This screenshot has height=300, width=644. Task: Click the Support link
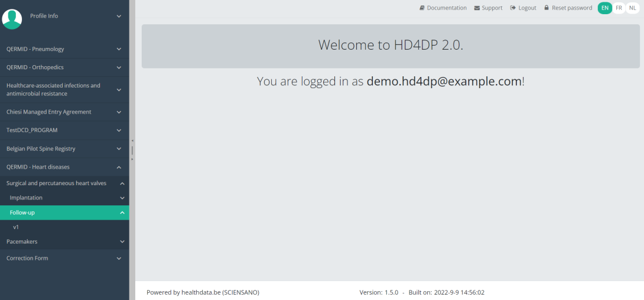pos(492,8)
